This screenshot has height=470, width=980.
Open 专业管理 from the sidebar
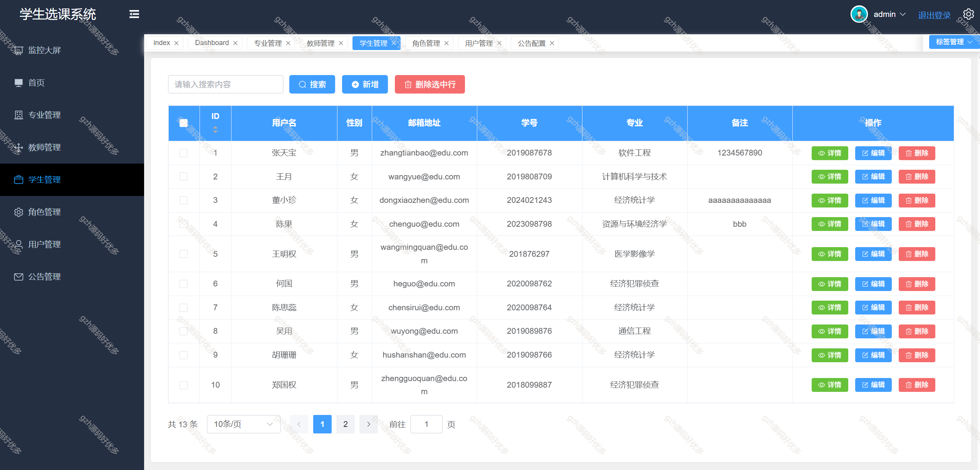44,115
